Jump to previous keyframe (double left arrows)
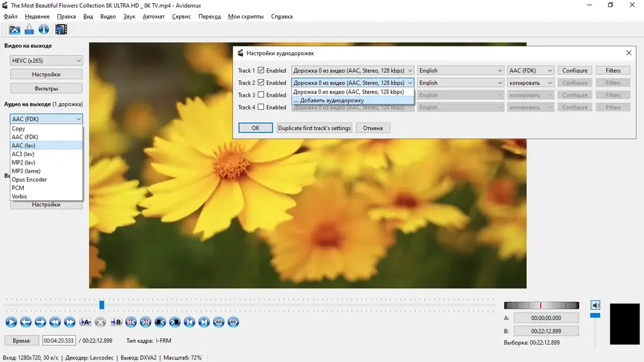 click(55, 322)
